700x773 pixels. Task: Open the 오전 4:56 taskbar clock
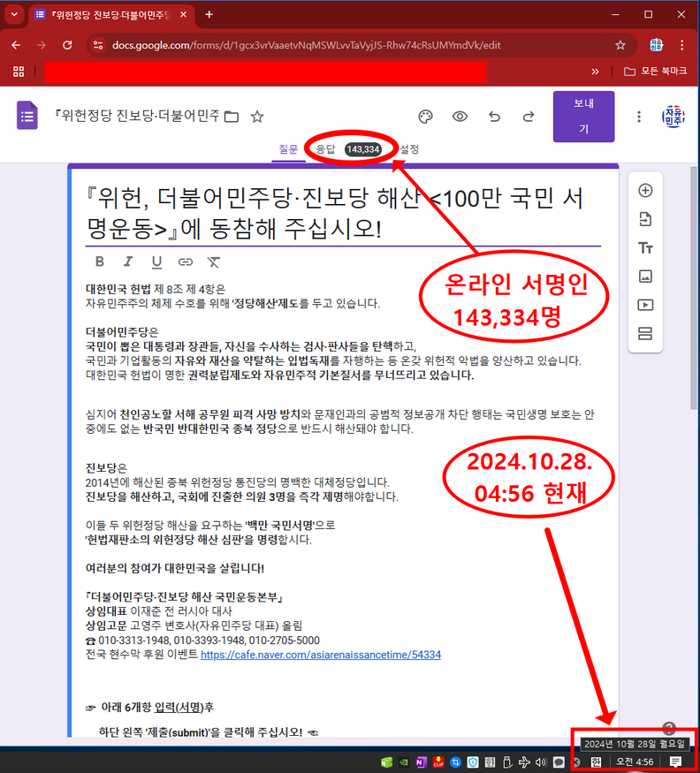pos(635,762)
